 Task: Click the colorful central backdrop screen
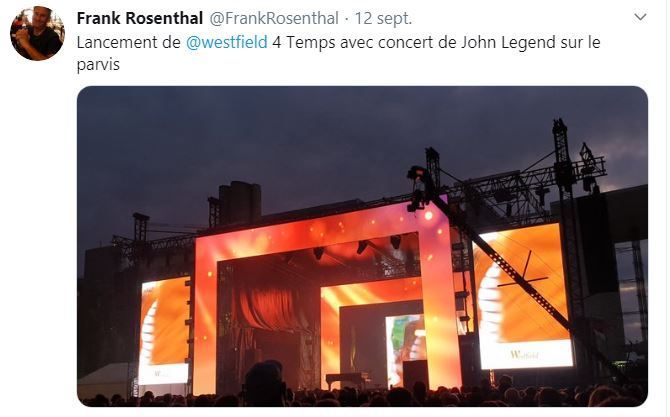point(405,348)
